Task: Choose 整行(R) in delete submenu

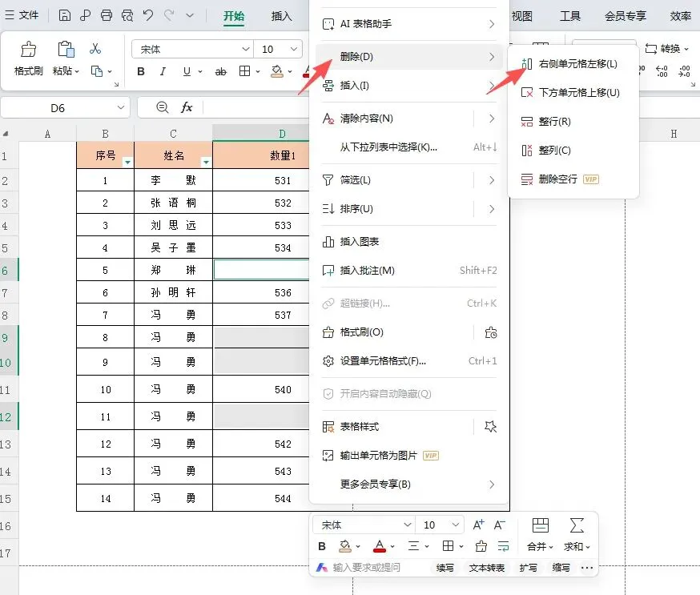Action: (x=573, y=122)
